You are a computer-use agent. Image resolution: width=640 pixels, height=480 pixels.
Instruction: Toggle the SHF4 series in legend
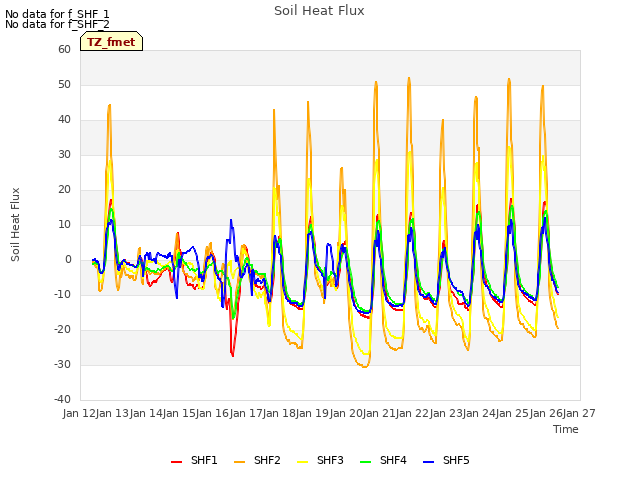coord(383,460)
